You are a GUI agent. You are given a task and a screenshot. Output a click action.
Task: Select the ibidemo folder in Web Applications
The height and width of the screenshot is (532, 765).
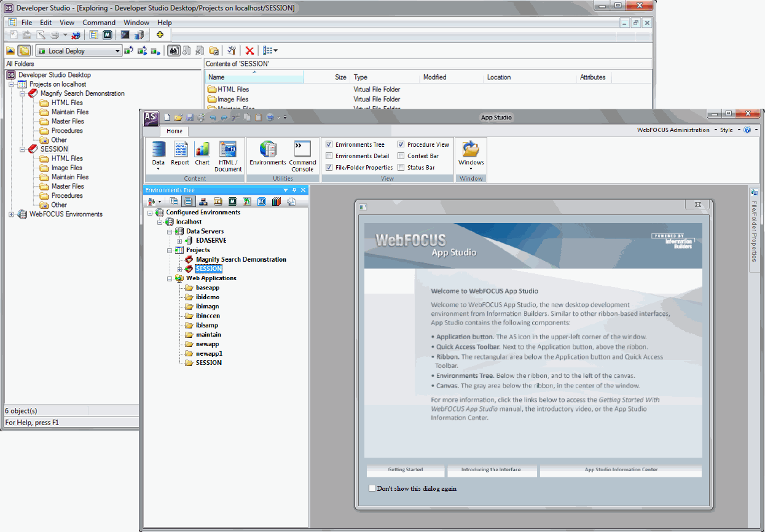coord(208,297)
